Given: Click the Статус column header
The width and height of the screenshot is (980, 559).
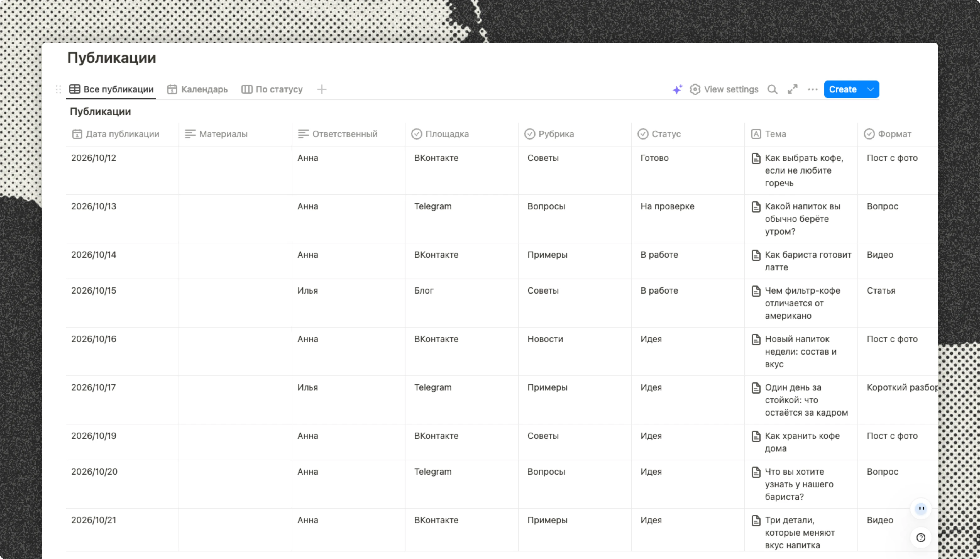Looking at the screenshot, I should [x=688, y=134].
